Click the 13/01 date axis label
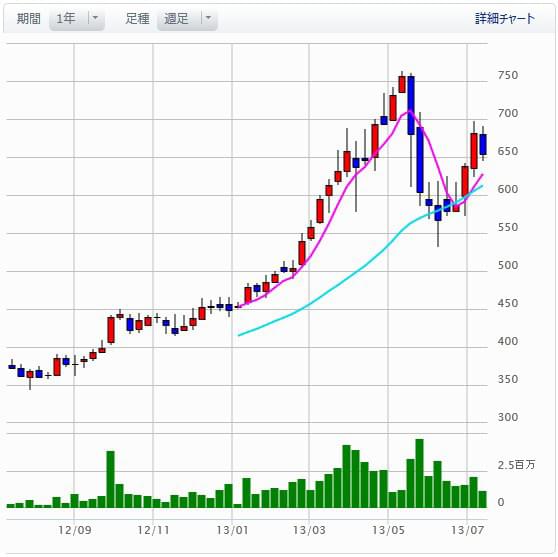558x557 pixels. 232,530
